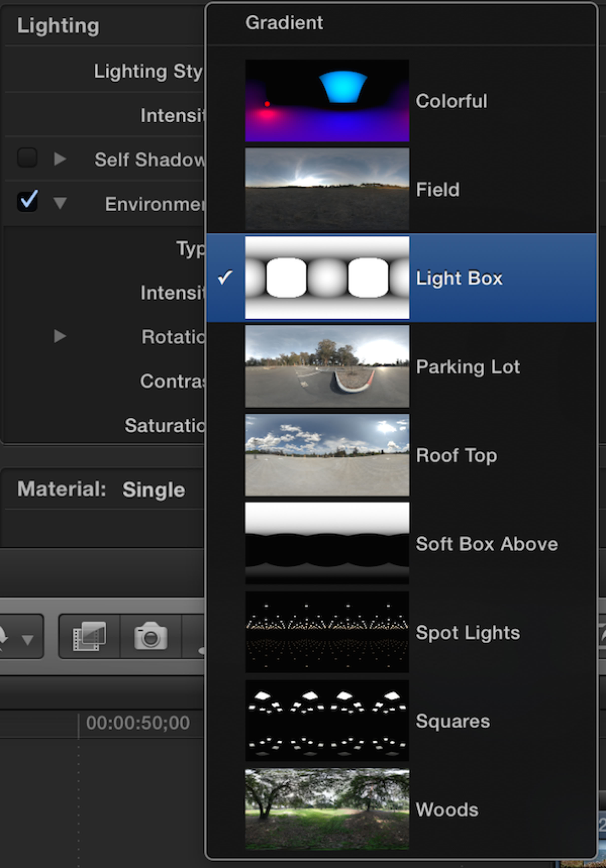Screen dimensions: 606x868
Task: Disable the Environment checkbox
Action: coord(27,201)
